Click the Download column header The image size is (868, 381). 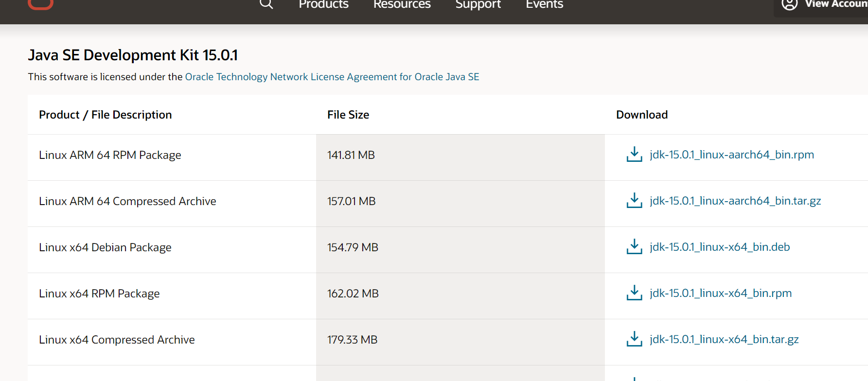[642, 115]
